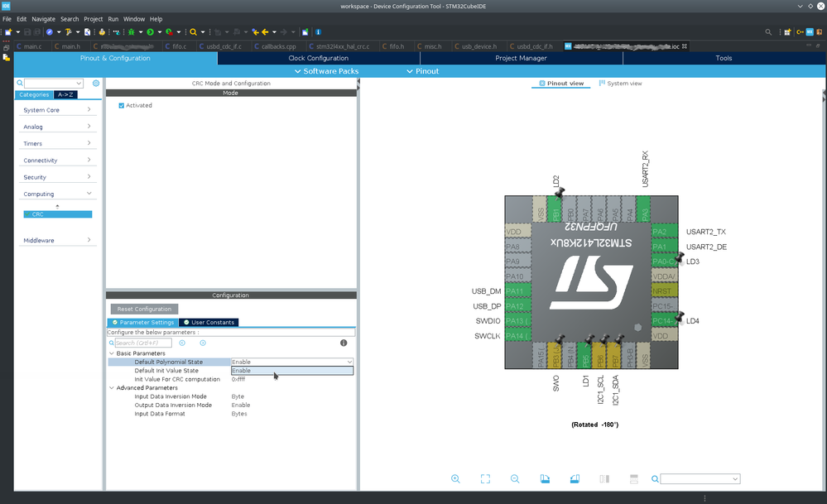Click the new source file toolbar icon
The height and width of the screenshot is (504, 827).
tap(88, 32)
